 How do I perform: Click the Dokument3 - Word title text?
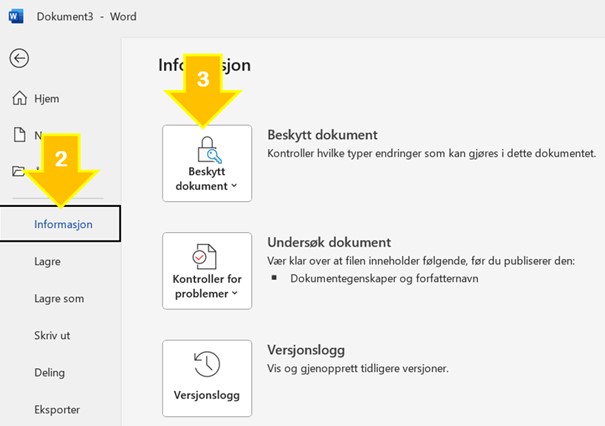point(87,17)
